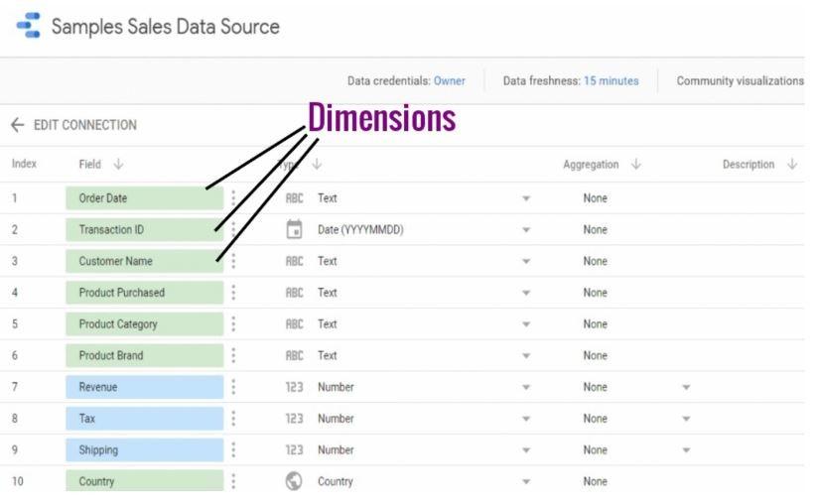This screenshot has height=504, width=816.
Task: Click the ABC type icon for Product Purchased
Action: [x=294, y=293]
